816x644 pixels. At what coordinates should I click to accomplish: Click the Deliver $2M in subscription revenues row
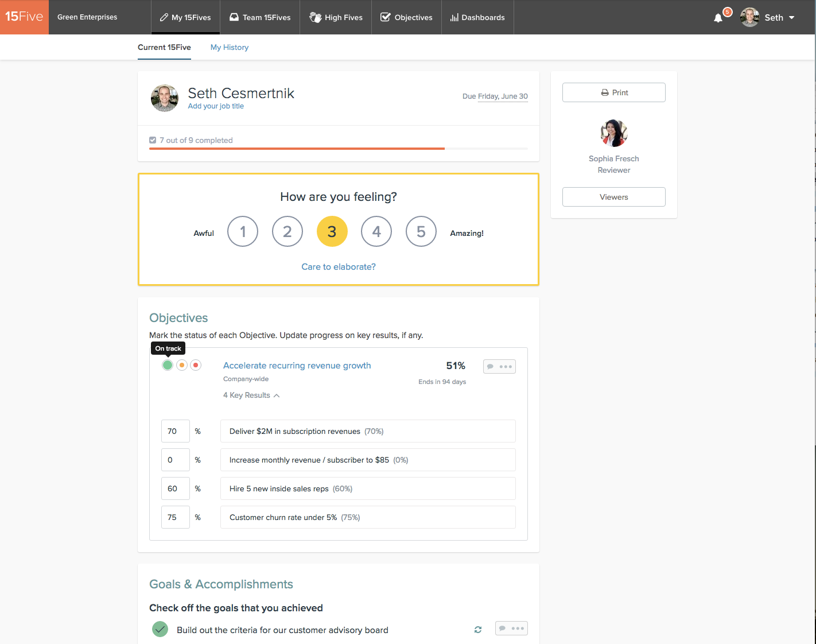[368, 431]
